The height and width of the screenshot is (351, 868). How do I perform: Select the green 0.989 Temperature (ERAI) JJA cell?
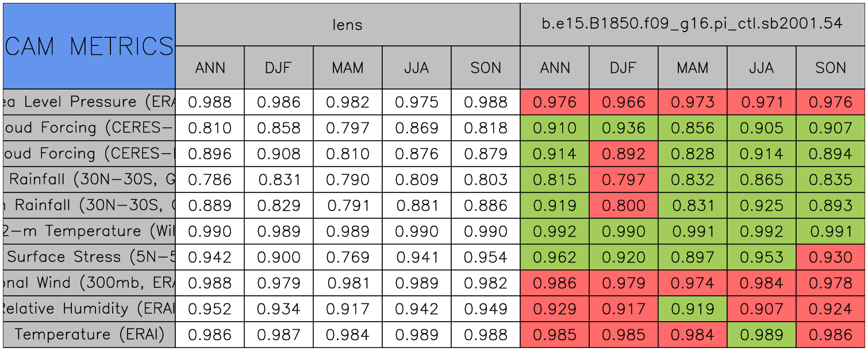(x=761, y=334)
